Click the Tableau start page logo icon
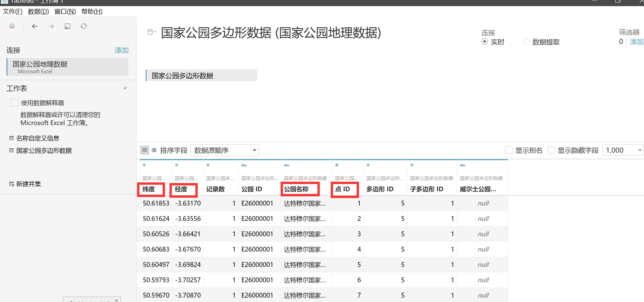 click(x=12, y=26)
